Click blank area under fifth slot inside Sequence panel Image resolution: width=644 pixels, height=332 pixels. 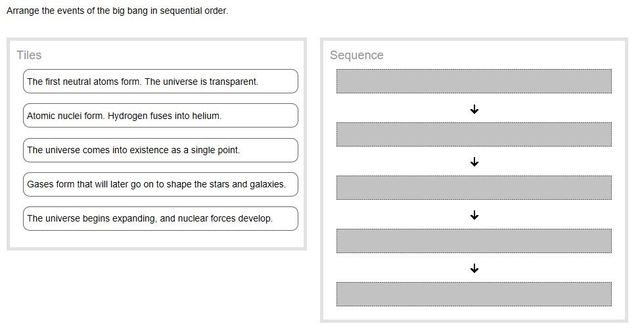pos(474,313)
